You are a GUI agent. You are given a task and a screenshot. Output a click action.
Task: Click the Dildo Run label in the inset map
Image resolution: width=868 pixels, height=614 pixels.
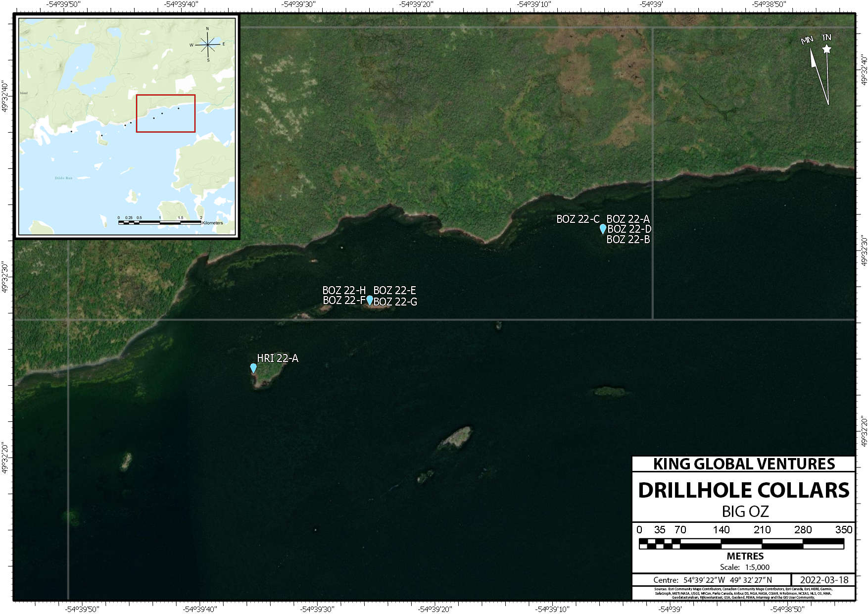click(x=63, y=178)
